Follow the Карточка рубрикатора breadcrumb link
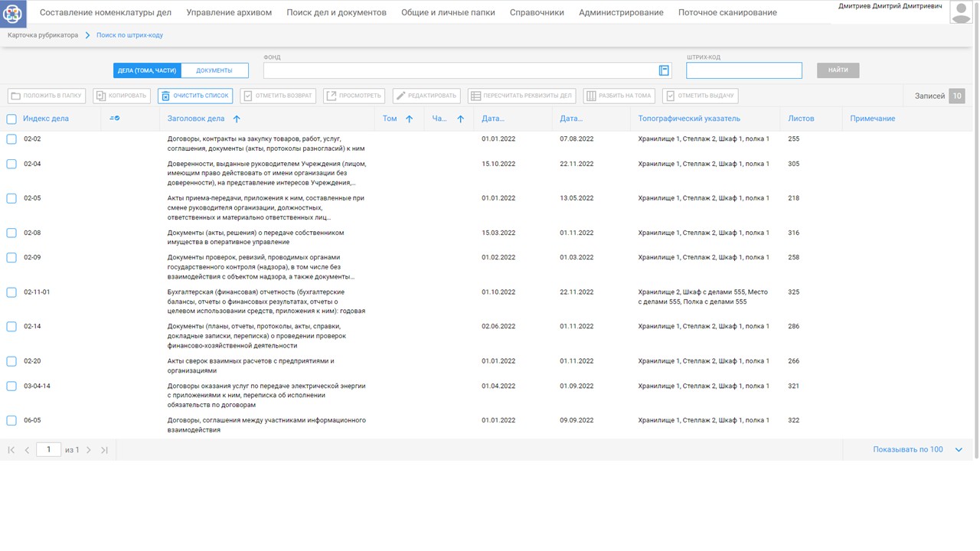The height and width of the screenshot is (551, 980). point(43,35)
